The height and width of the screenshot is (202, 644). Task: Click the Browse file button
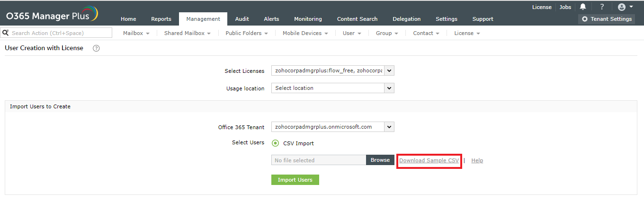(380, 160)
